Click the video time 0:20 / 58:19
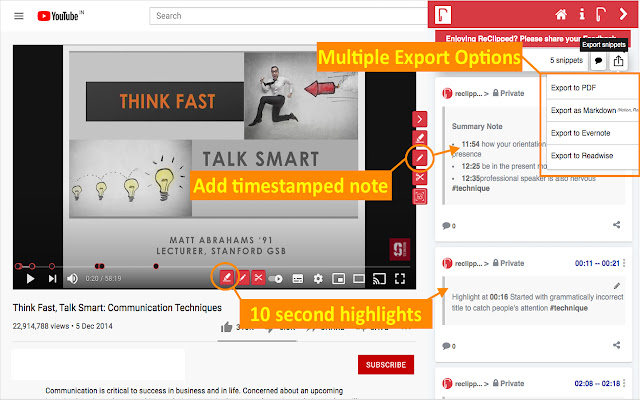 (x=103, y=278)
